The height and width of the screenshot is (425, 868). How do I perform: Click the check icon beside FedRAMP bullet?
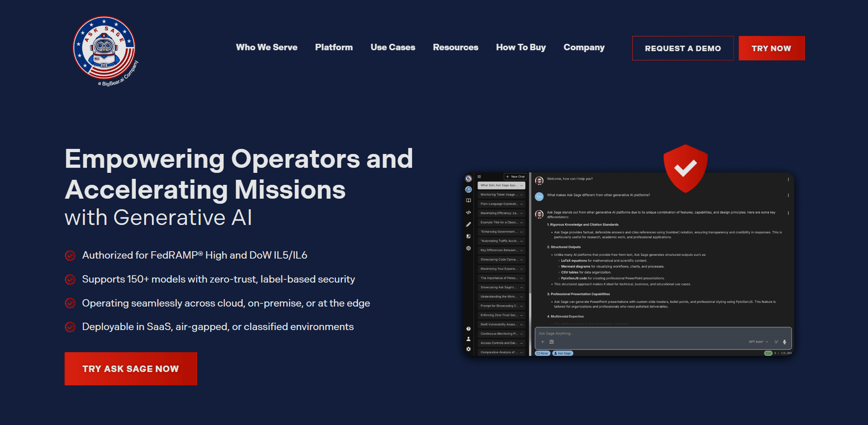(x=70, y=255)
